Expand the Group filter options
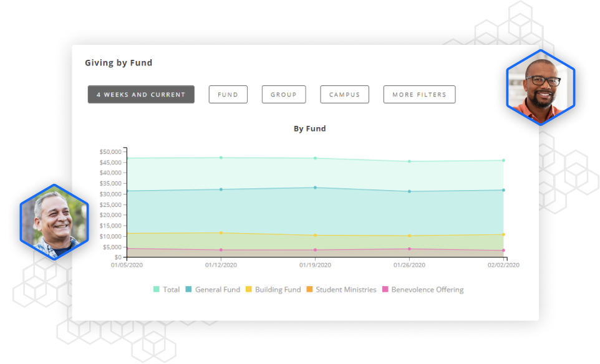Screen dimensions: 600x364 coord(283,95)
